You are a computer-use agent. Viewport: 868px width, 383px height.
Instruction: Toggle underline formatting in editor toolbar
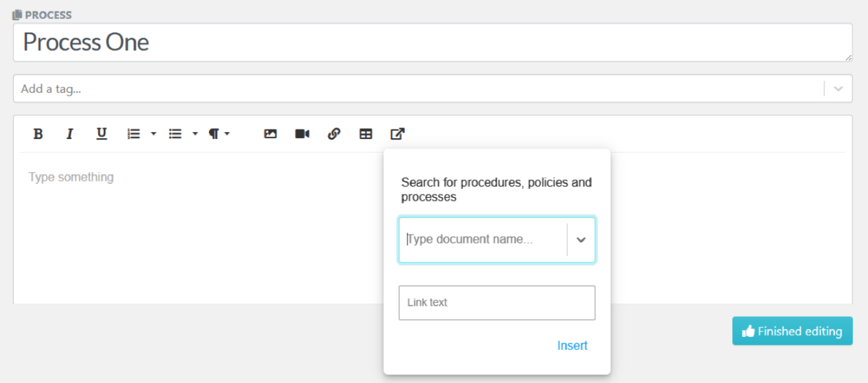pos(102,134)
